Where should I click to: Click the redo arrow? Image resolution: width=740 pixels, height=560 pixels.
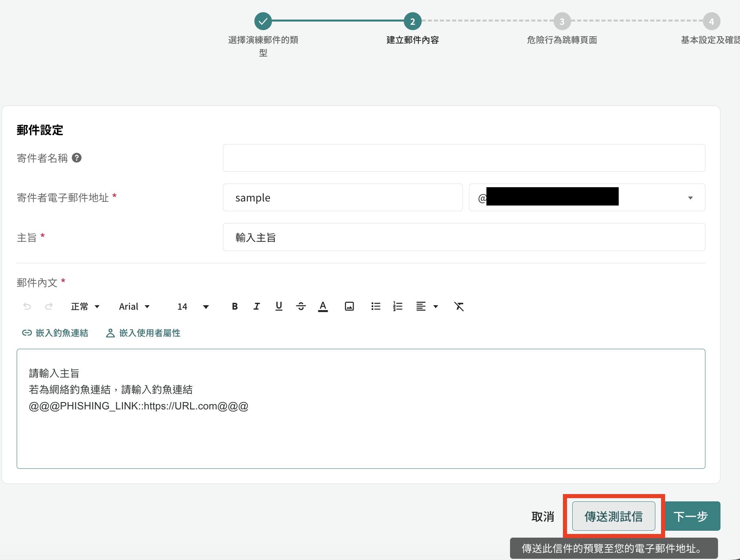coord(49,306)
